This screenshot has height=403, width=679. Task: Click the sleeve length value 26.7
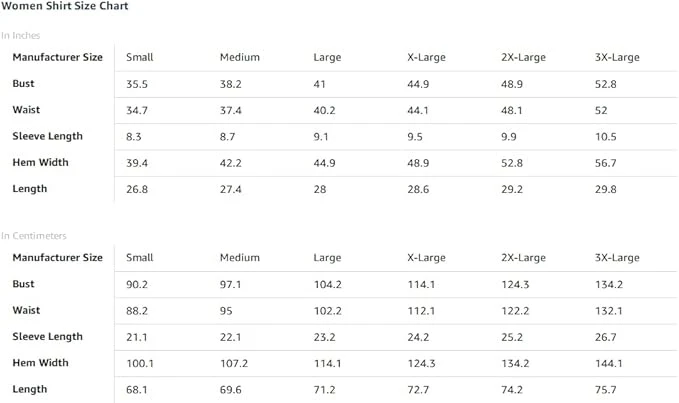pos(606,336)
